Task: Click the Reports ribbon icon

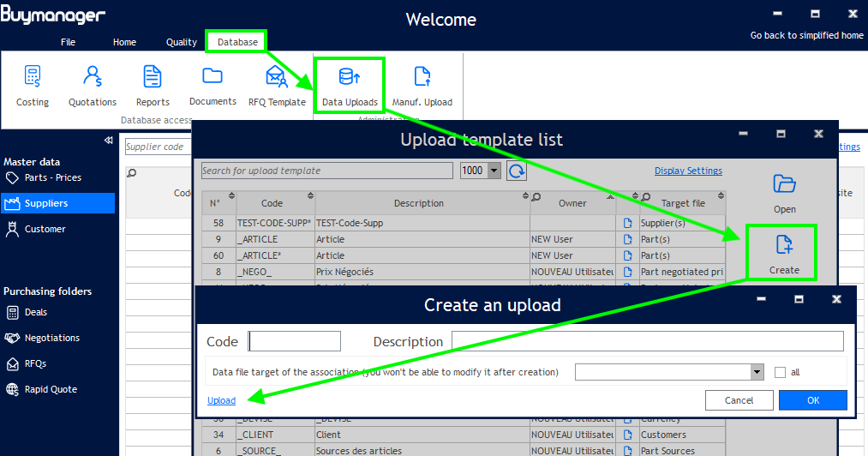Action: click(x=153, y=86)
